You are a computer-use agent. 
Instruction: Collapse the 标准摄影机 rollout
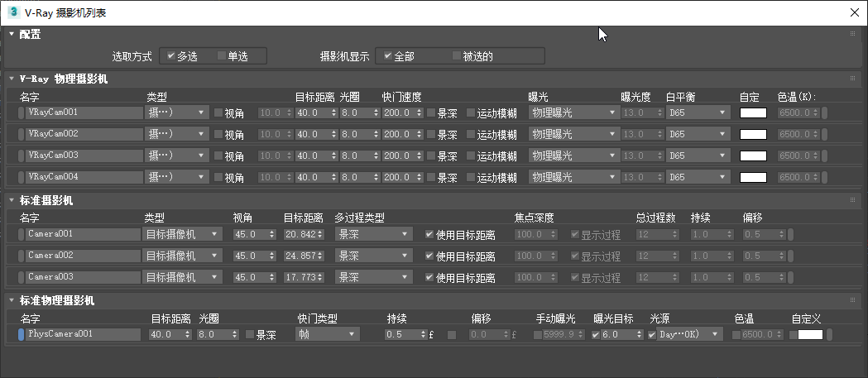pyautogui.click(x=11, y=200)
